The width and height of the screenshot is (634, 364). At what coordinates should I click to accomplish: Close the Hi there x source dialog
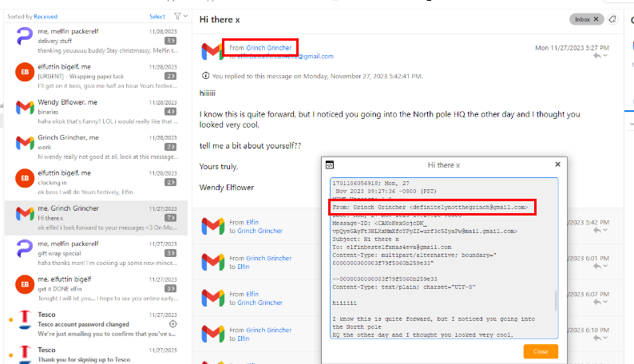[x=557, y=164]
